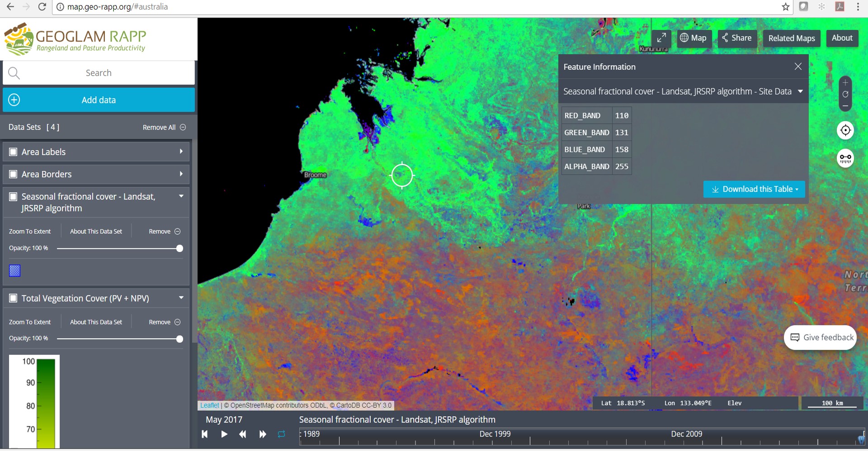Viewport: 868px width, 451px height.
Task: Click the Seasonal cover opacity slider handle
Action: pyautogui.click(x=179, y=248)
